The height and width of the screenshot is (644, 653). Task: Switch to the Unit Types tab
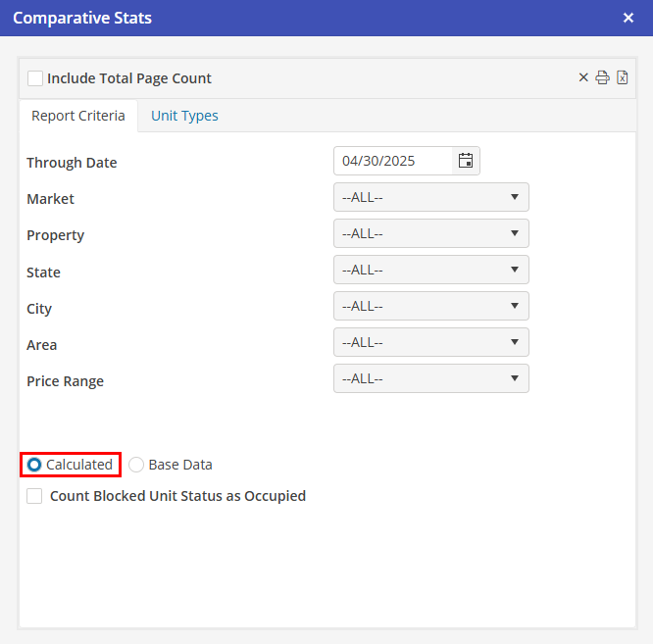184,116
